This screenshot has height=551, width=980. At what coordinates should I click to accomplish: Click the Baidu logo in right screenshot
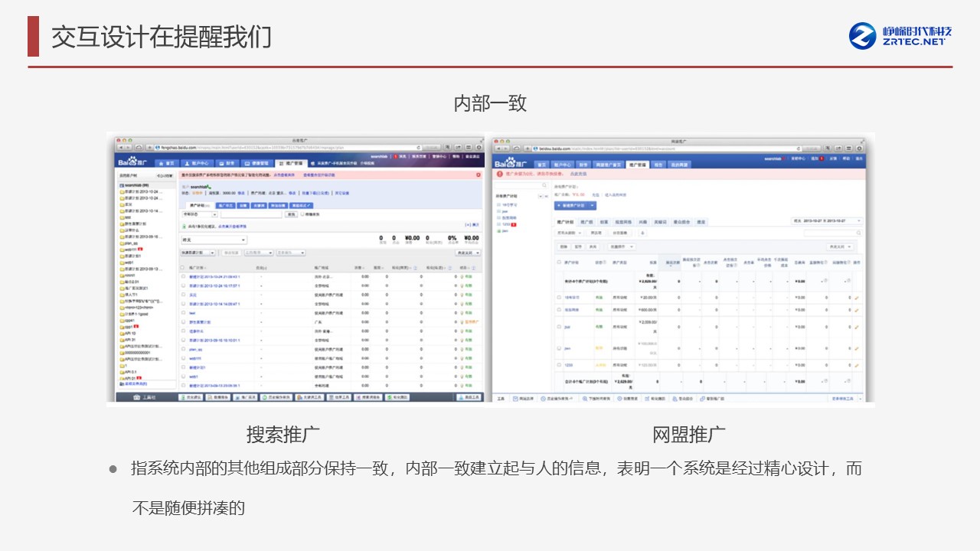click(510, 164)
